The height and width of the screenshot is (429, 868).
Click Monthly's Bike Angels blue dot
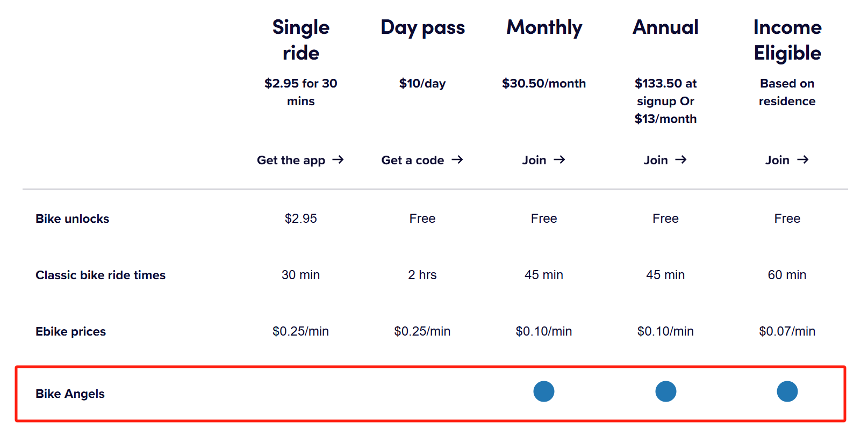[544, 391]
